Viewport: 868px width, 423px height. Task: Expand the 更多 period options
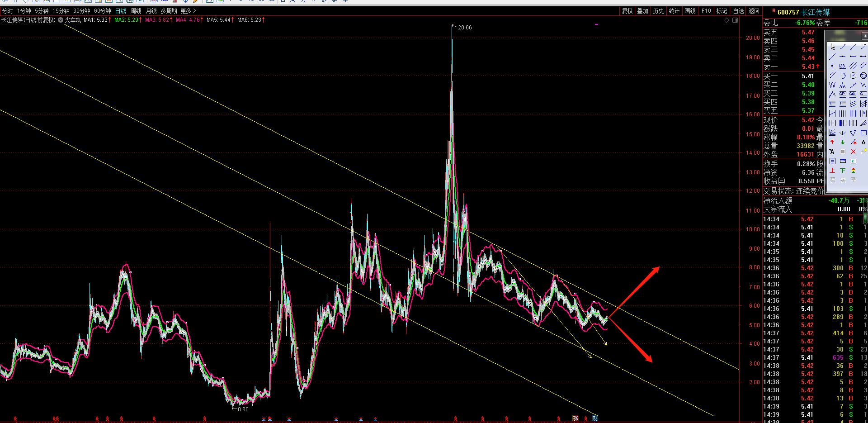[188, 11]
